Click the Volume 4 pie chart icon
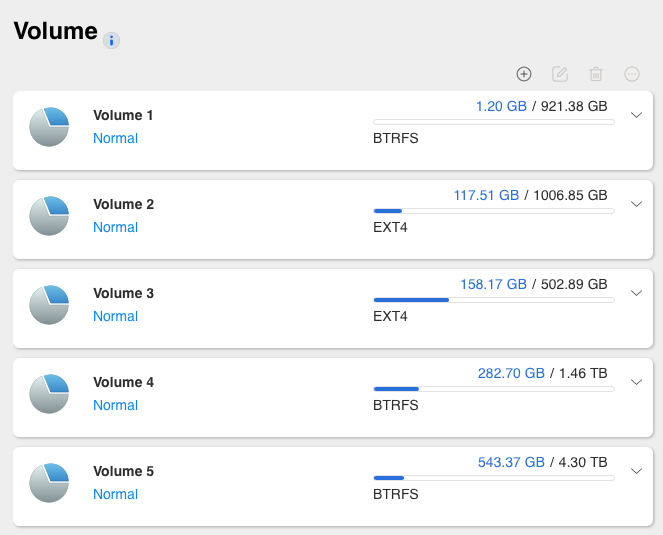The height and width of the screenshot is (535, 663). point(49,394)
